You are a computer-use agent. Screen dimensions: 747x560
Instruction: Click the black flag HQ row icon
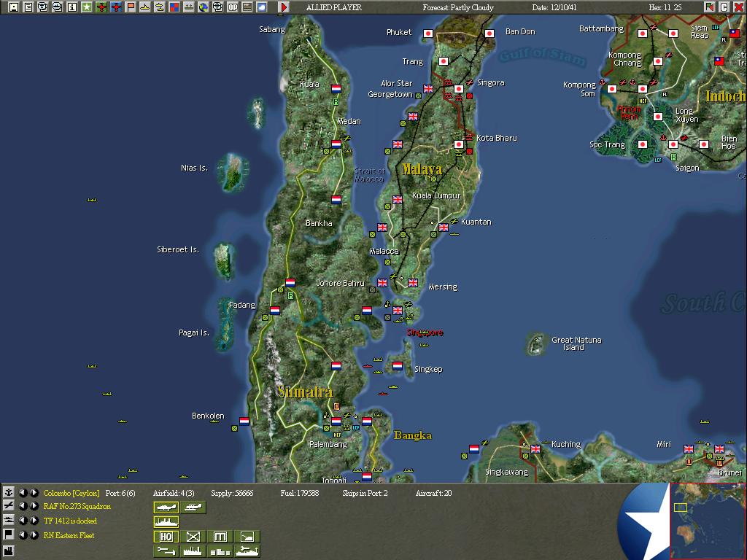9,534
